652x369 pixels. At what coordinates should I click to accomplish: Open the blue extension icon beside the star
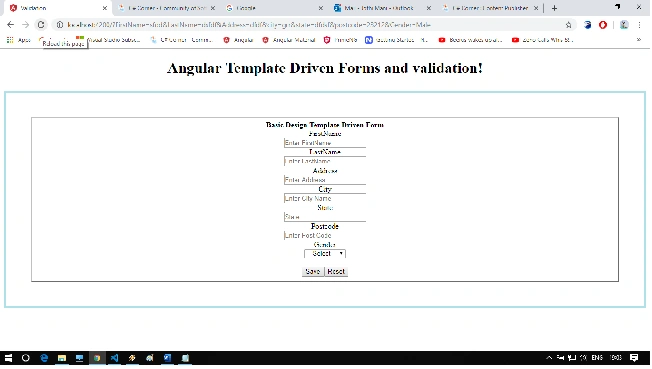587,25
